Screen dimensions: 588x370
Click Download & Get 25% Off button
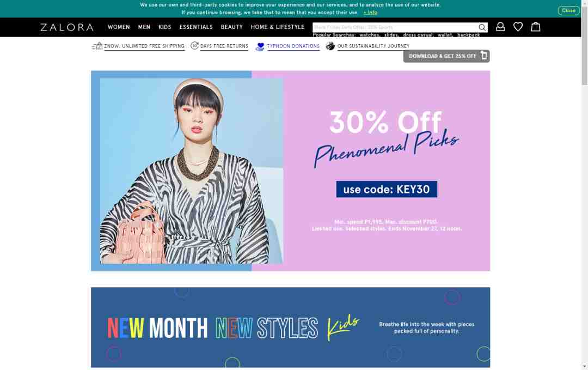pos(446,56)
